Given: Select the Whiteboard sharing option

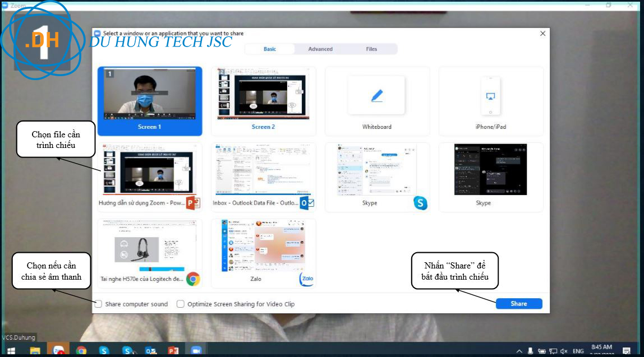Looking at the screenshot, I should point(377,101).
